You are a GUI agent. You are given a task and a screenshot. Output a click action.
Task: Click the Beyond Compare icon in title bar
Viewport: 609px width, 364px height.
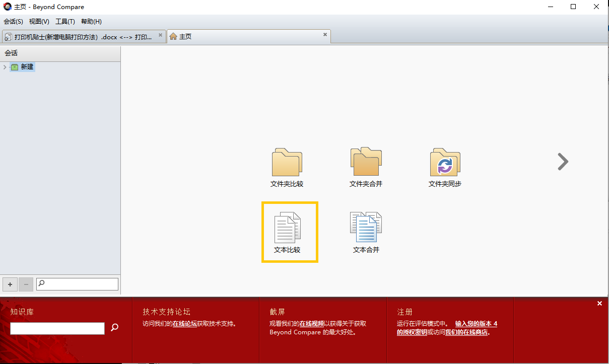7,7
